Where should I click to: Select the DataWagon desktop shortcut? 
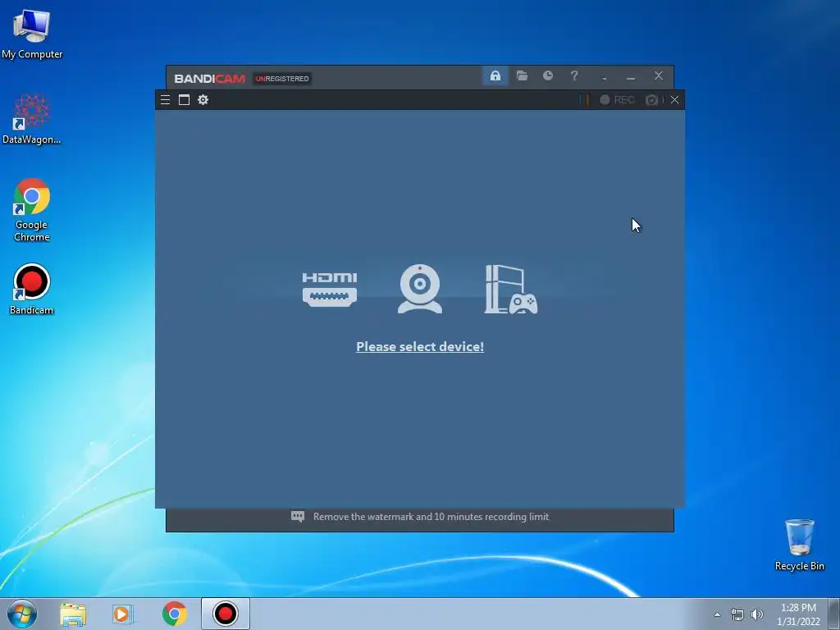click(32, 118)
